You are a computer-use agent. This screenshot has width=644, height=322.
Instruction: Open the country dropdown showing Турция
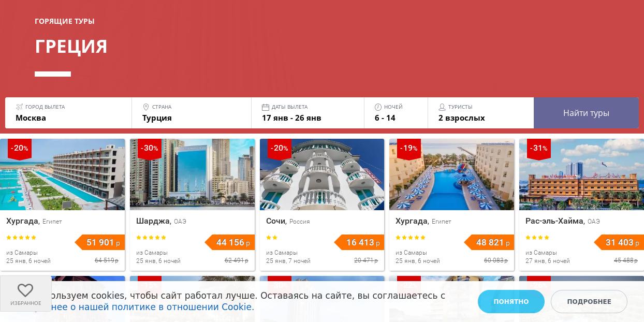click(x=192, y=113)
